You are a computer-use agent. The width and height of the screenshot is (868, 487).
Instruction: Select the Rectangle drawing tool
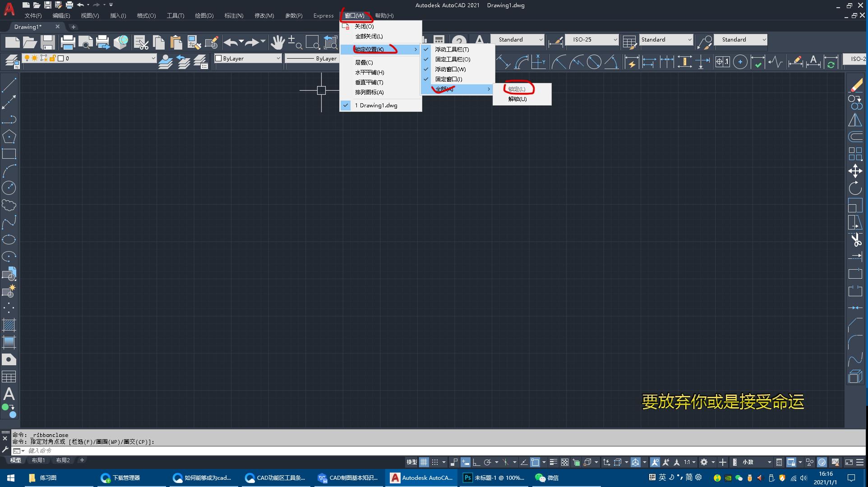pos(9,154)
